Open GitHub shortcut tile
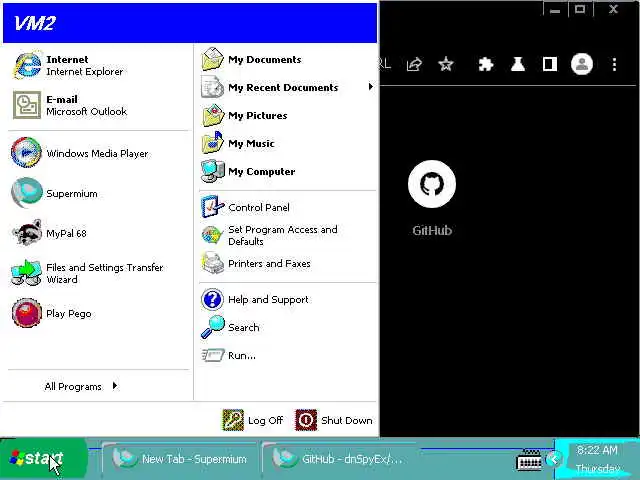Image resolution: width=640 pixels, height=480 pixels. [432, 198]
